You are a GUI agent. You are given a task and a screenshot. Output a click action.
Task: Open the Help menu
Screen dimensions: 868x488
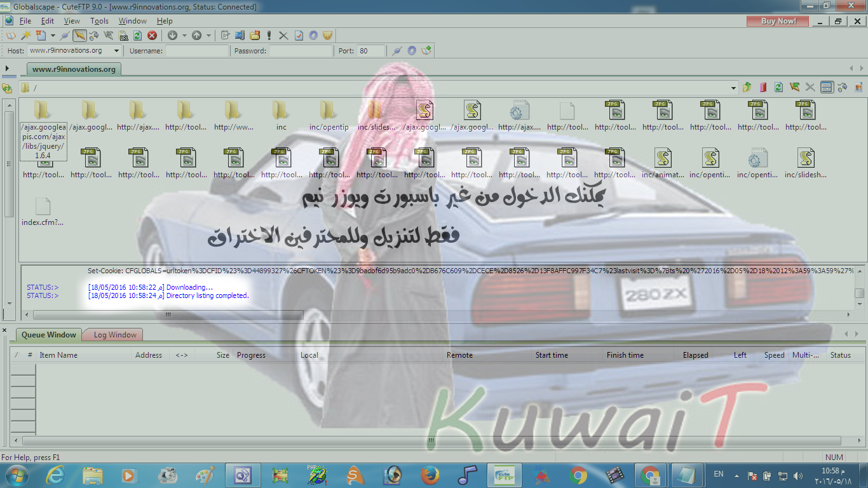(165, 21)
